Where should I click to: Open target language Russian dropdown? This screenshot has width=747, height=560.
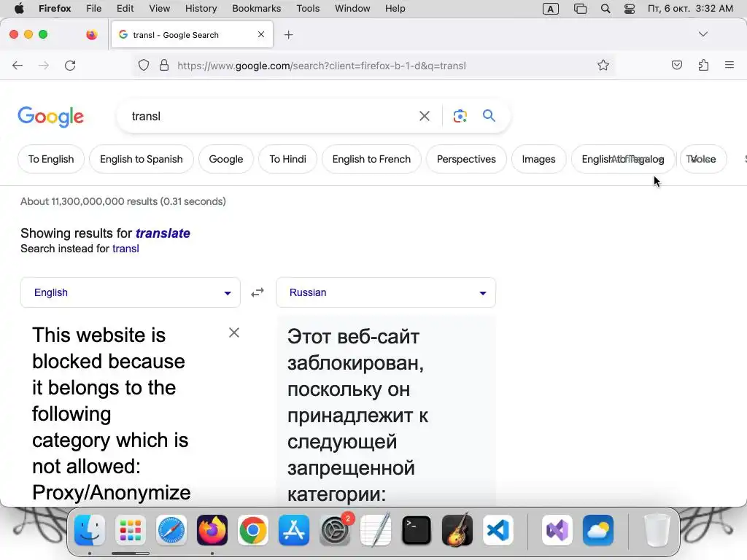click(386, 292)
